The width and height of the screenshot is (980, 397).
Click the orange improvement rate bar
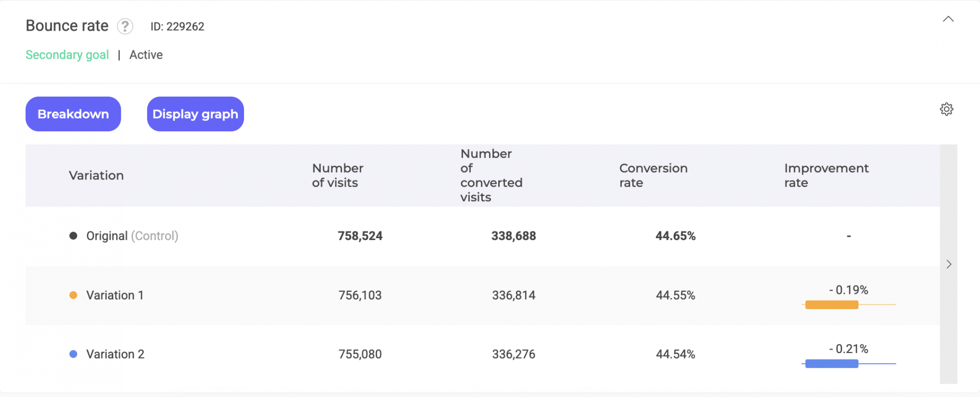831,305
